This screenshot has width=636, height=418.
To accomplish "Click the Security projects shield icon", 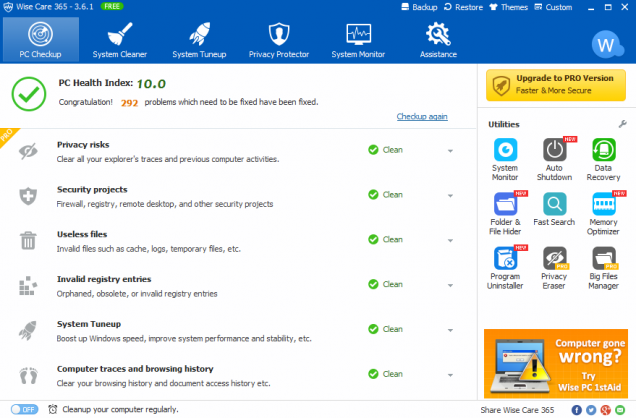I will [28, 196].
